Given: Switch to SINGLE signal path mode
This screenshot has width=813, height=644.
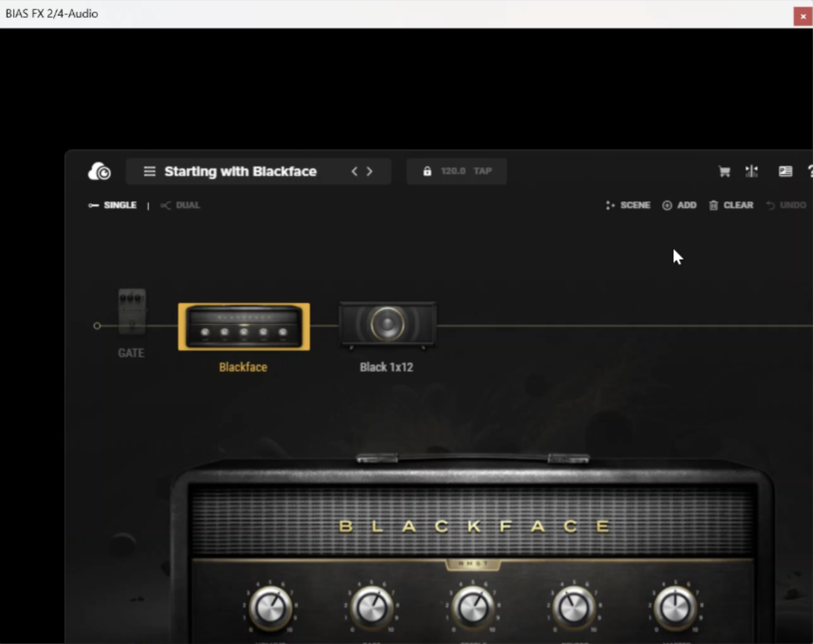Looking at the screenshot, I should pos(113,205).
